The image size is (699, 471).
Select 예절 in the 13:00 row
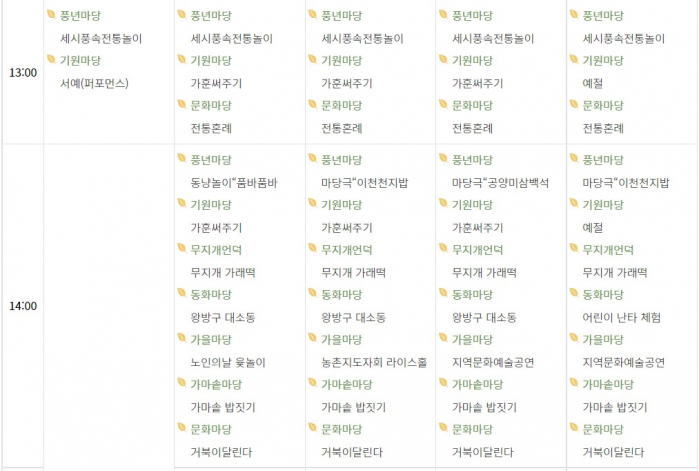[x=593, y=83]
